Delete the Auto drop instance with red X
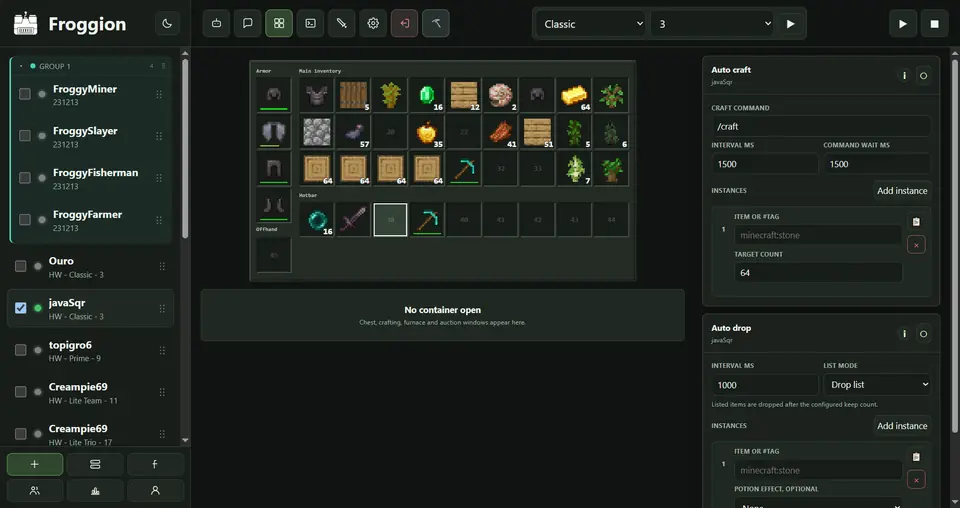 point(916,480)
